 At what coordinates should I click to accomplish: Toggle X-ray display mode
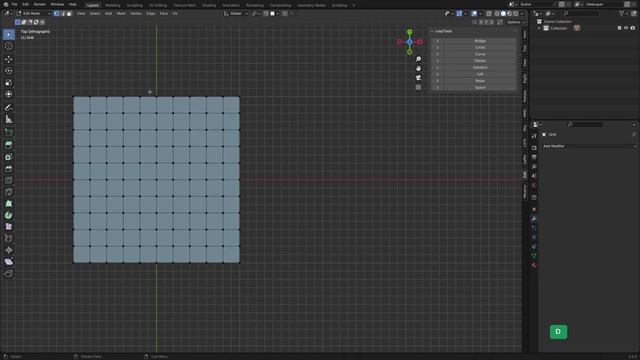click(x=489, y=13)
